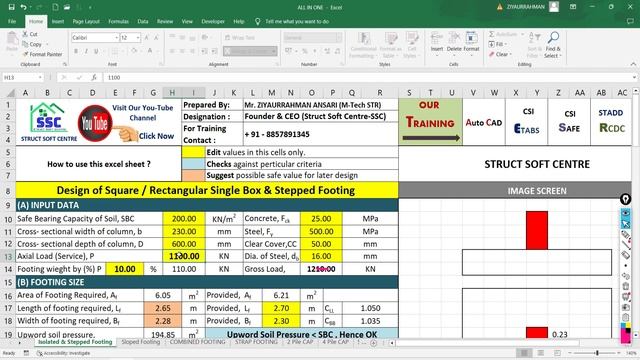
Task: Click the Copy button
Action: (32, 44)
